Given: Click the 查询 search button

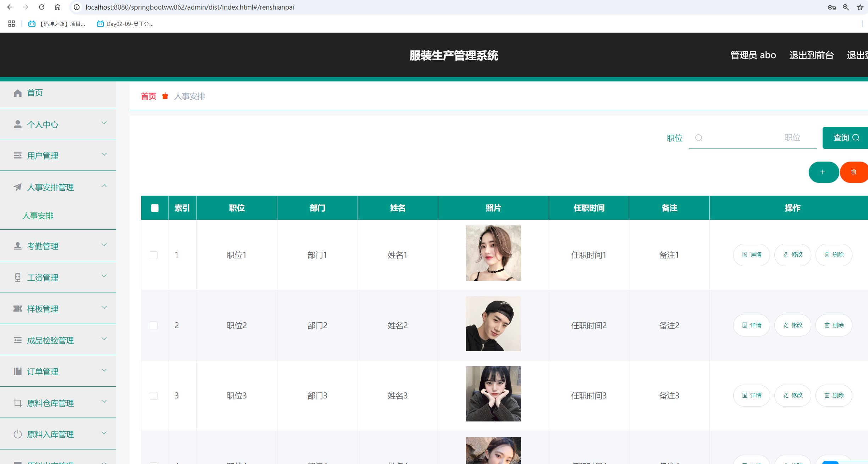Looking at the screenshot, I should [846, 138].
